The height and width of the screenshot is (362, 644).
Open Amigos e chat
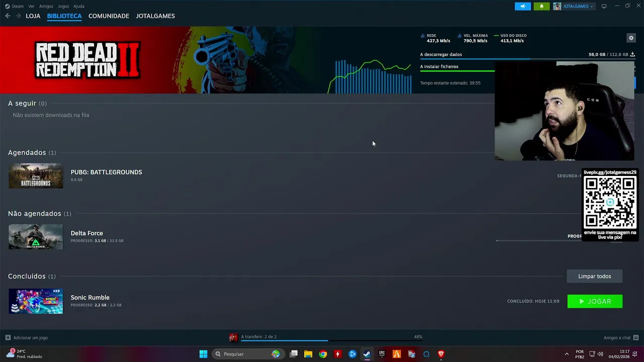pos(617,337)
